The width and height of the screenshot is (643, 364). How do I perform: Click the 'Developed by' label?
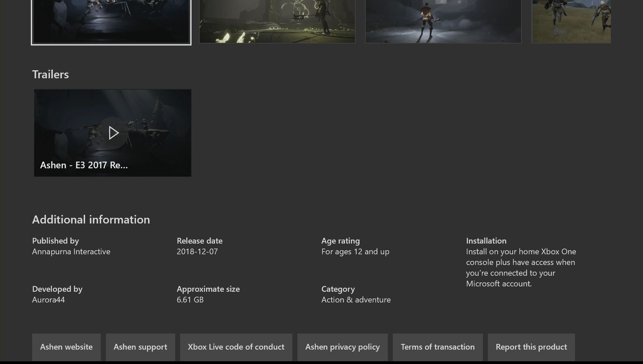(57, 289)
